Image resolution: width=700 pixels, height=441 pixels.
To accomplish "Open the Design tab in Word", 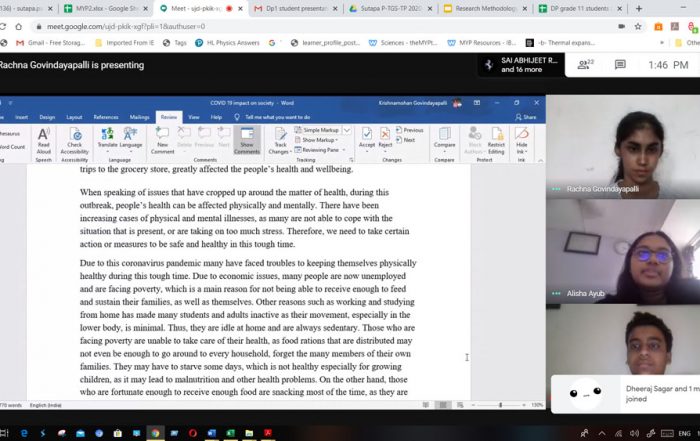I will tap(47, 117).
